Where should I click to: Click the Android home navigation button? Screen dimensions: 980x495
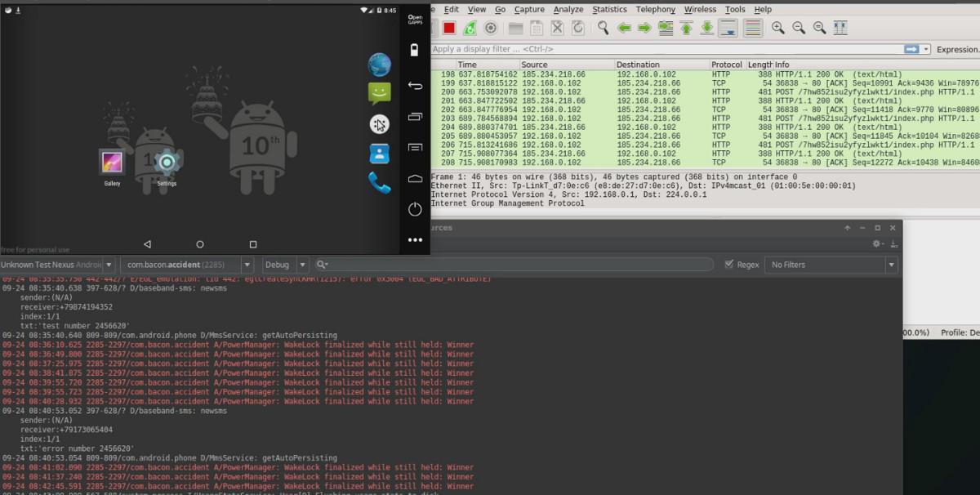200,244
